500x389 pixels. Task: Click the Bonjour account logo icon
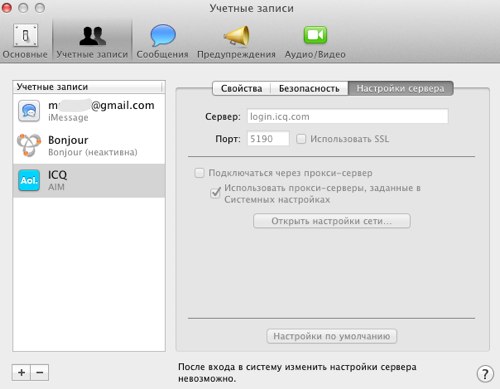pos(29,145)
